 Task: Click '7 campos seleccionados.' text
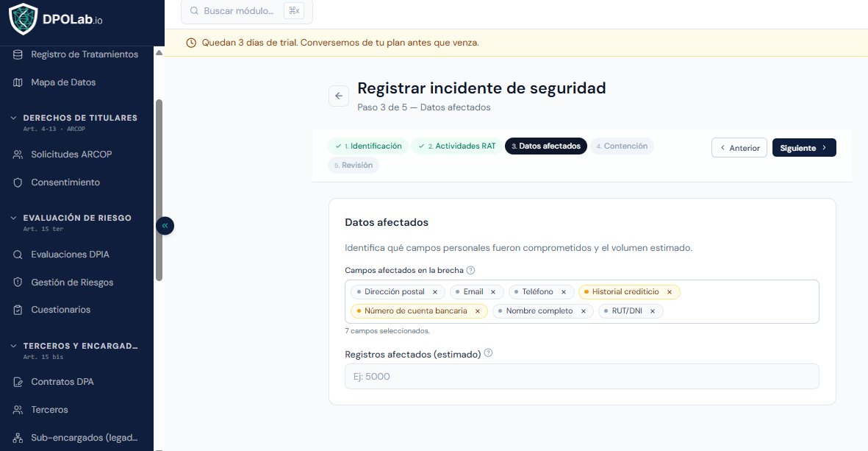click(x=387, y=331)
